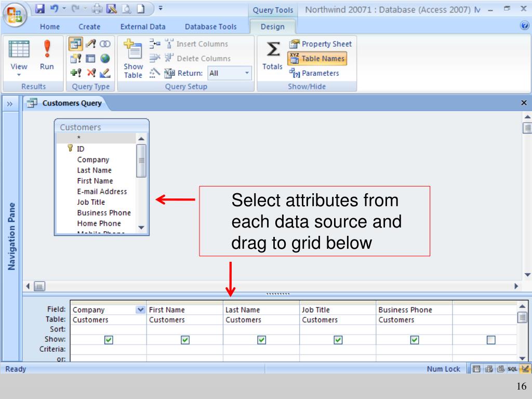Screen dimensions: 532x399
Task: Click the design grid vertical scrollbar thumb
Action: 522,317
